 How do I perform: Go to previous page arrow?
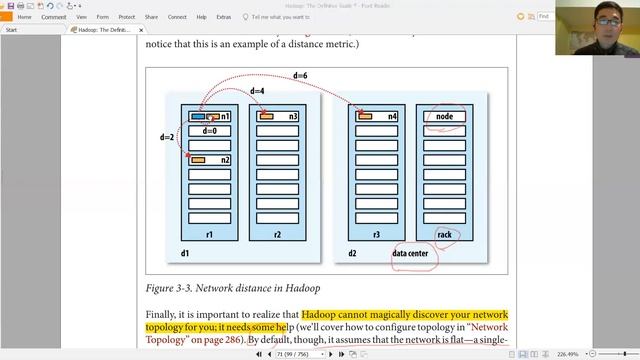[269, 354]
